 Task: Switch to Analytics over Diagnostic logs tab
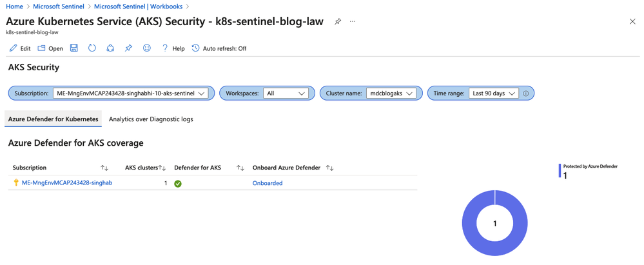point(151,119)
